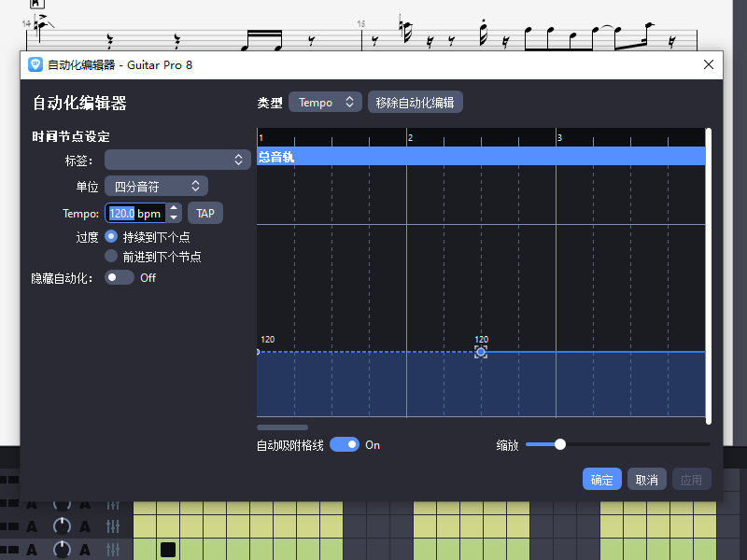Turn off the 自动吸附格线 snap toggle
This screenshot has height=560, width=747.
coord(345,444)
